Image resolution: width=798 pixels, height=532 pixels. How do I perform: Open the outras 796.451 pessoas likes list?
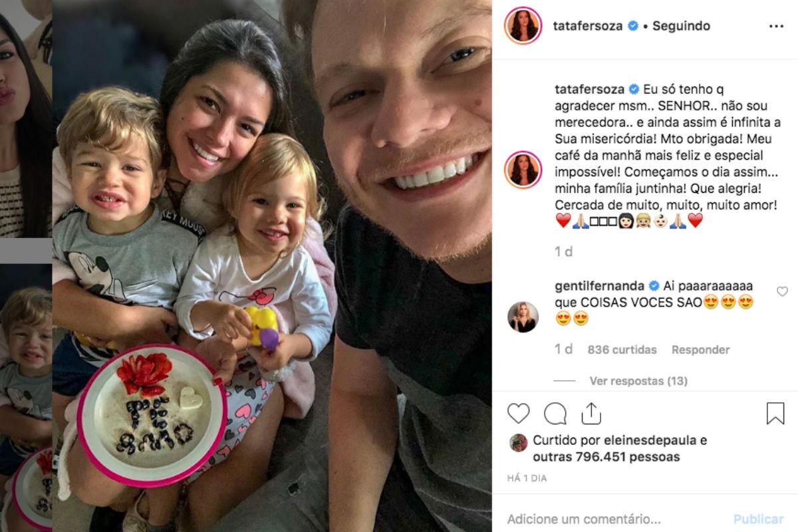[x=606, y=457]
